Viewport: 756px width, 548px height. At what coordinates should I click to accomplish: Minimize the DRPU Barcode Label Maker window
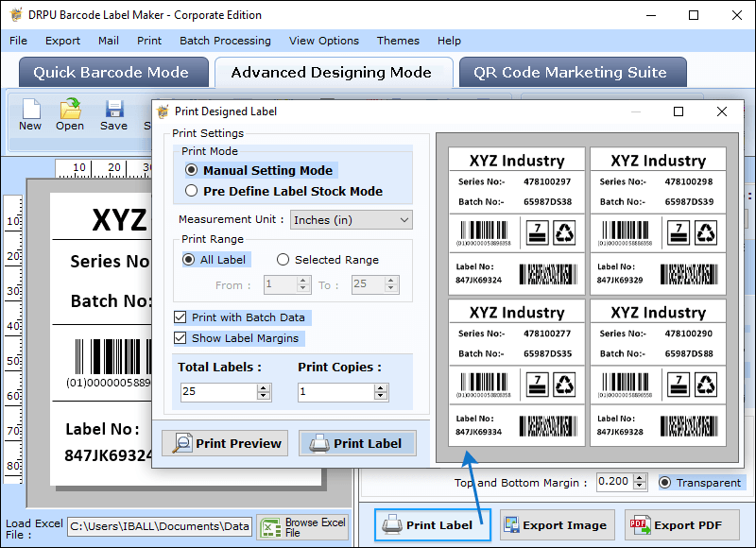(651, 15)
